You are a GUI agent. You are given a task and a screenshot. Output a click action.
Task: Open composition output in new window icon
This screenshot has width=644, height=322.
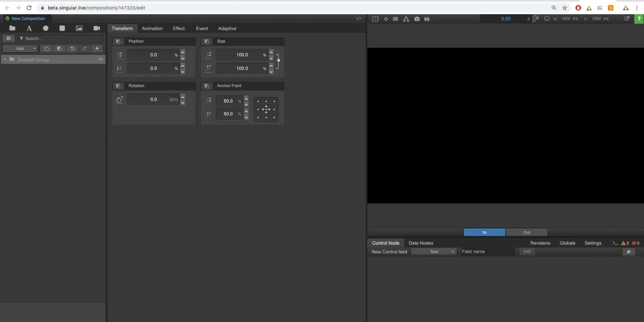point(627,19)
